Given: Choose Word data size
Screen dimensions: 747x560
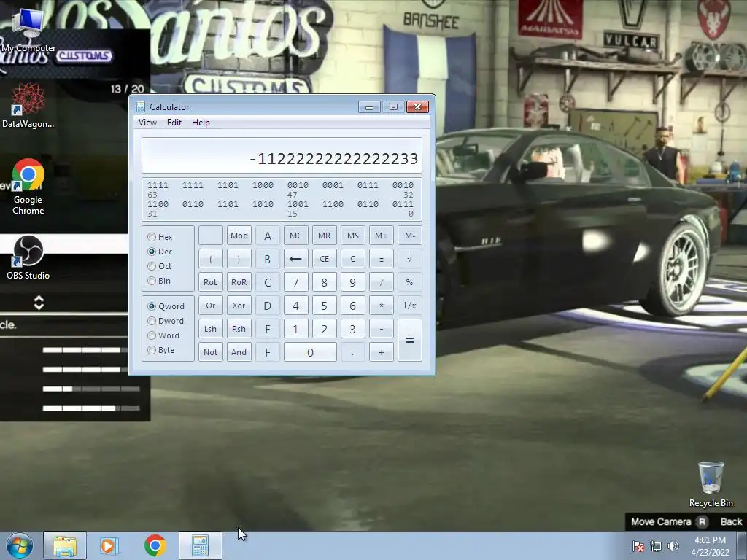Looking at the screenshot, I should (163, 335).
